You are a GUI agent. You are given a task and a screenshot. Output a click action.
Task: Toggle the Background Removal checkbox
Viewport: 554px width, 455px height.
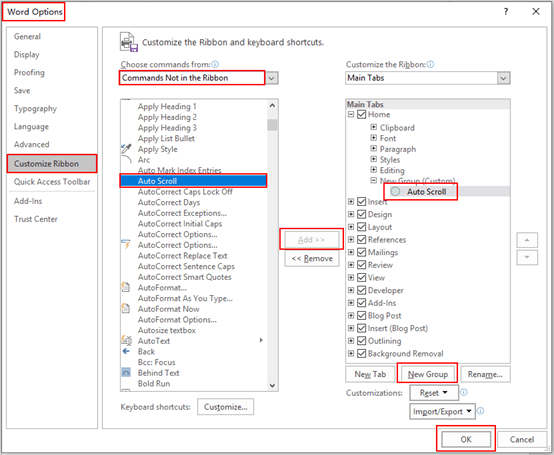click(361, 354)
